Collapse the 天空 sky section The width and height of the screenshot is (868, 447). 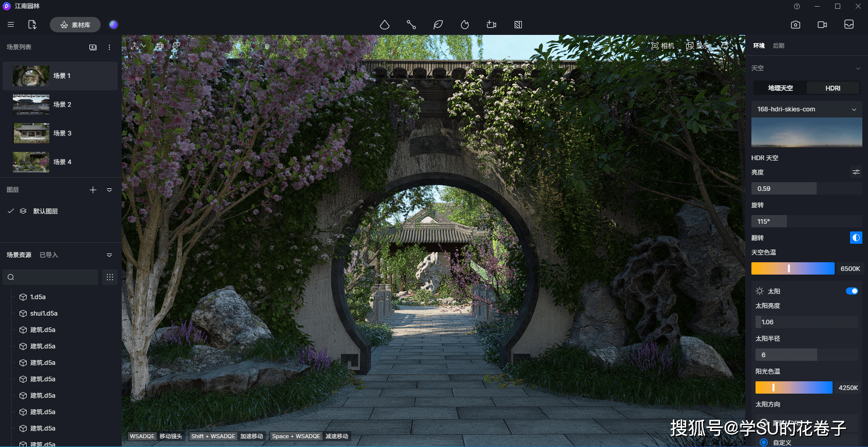[858, 68]
